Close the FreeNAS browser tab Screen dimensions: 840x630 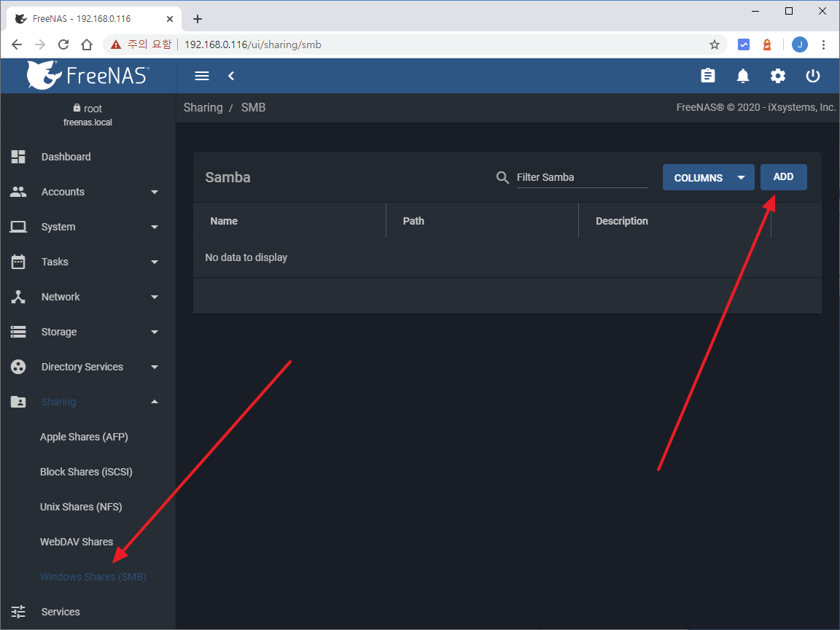[170, 19]
